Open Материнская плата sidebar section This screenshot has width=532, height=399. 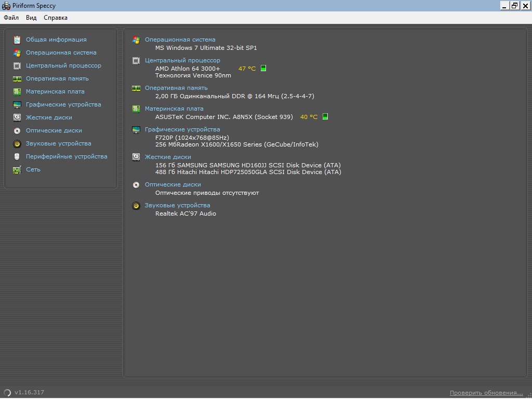[x=55, y=91]
